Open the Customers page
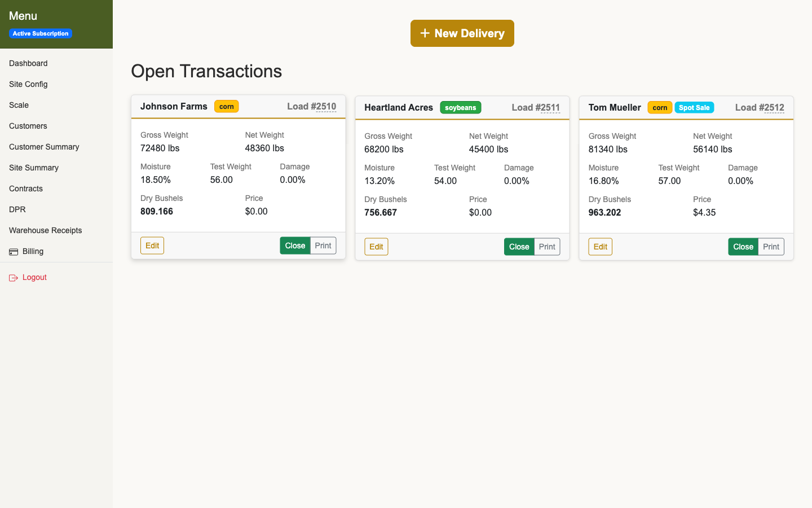 [28, 126]
